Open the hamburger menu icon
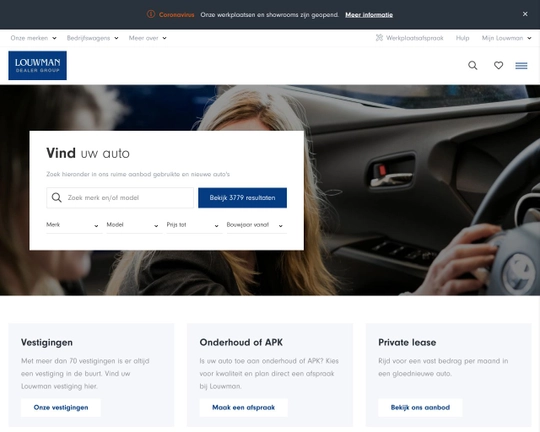 tap(521, 65)
